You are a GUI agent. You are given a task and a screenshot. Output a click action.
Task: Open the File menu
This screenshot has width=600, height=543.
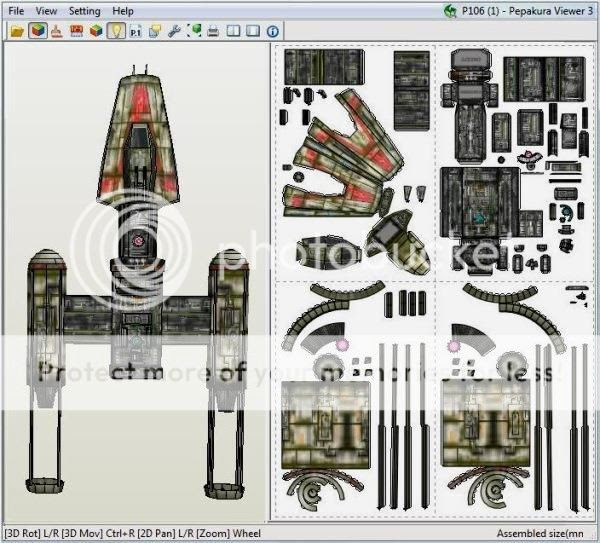pyautogui.click(x=16, y=11)
